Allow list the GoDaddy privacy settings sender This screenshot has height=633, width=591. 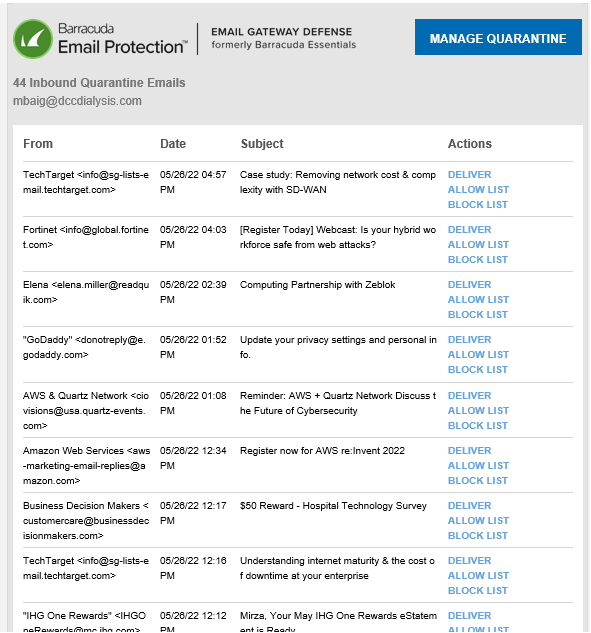pyautogui.click(x=478, y=354)
